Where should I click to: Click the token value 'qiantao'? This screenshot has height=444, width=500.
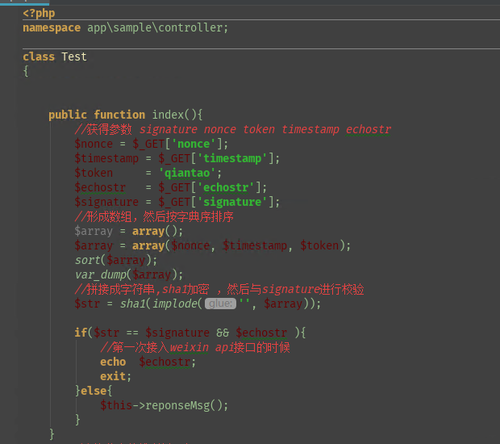click(187, 173)
